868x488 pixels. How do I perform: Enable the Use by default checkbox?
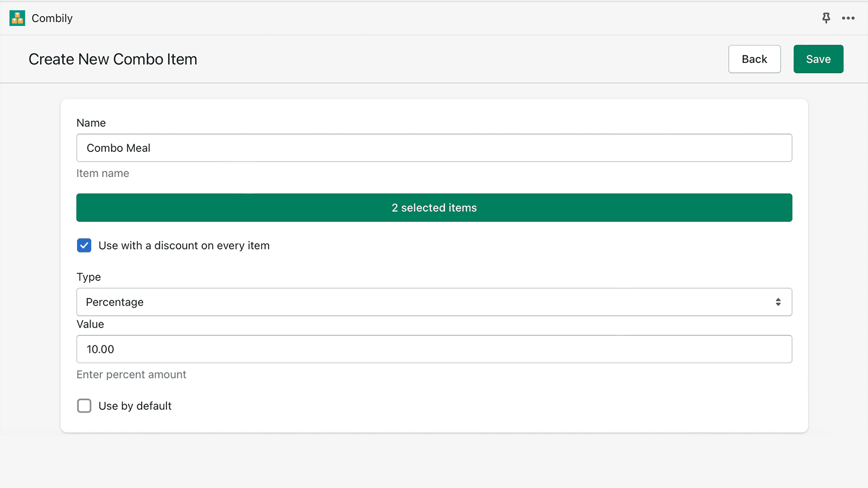pyautogui.click(x=84, y=406)
